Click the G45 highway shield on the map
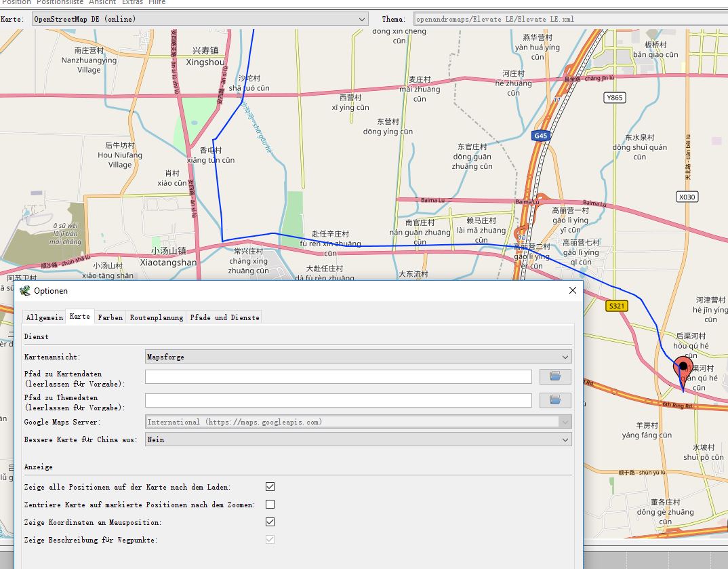 [x=540, y=136]
